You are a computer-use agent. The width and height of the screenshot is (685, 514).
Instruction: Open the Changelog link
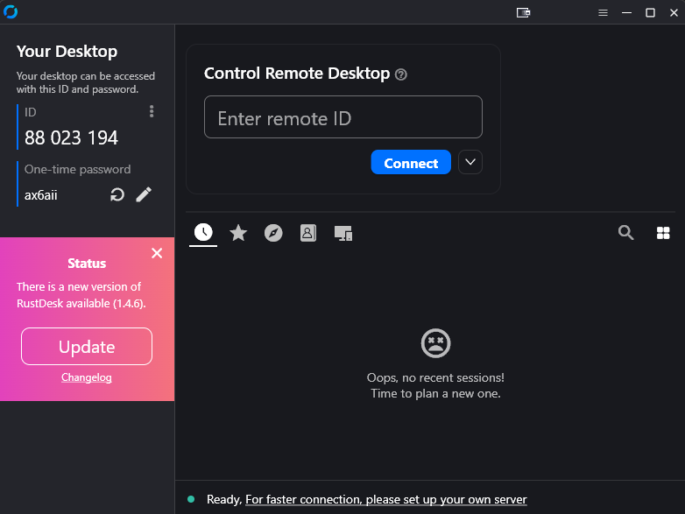point(86,378)
